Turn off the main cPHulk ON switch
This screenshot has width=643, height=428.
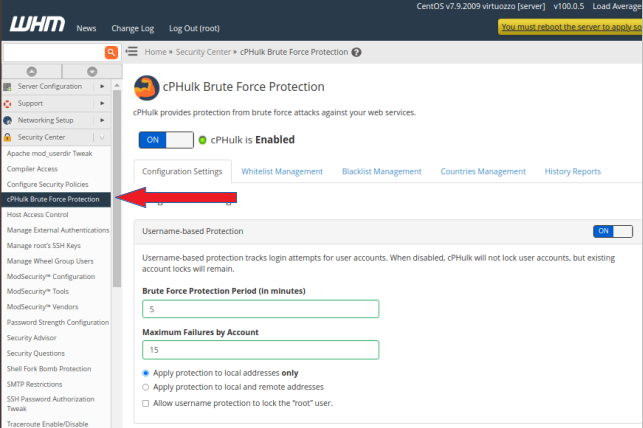(166, 140)
